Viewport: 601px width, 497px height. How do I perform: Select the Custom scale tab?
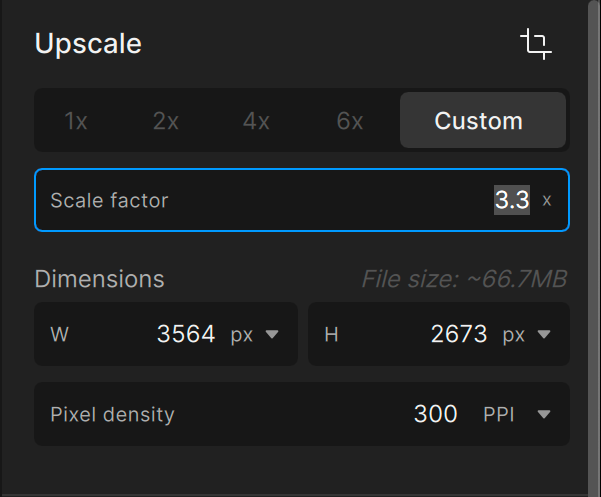point(478,121)
